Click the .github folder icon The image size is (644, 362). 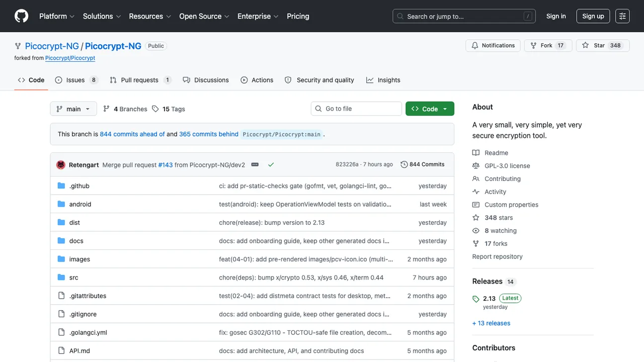coord(61,186)
